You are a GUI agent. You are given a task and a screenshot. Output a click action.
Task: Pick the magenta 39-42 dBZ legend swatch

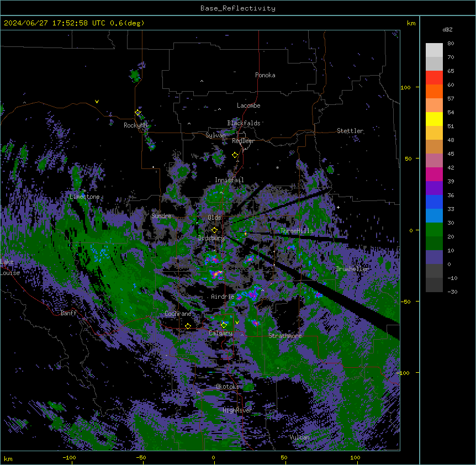[434, 174]
